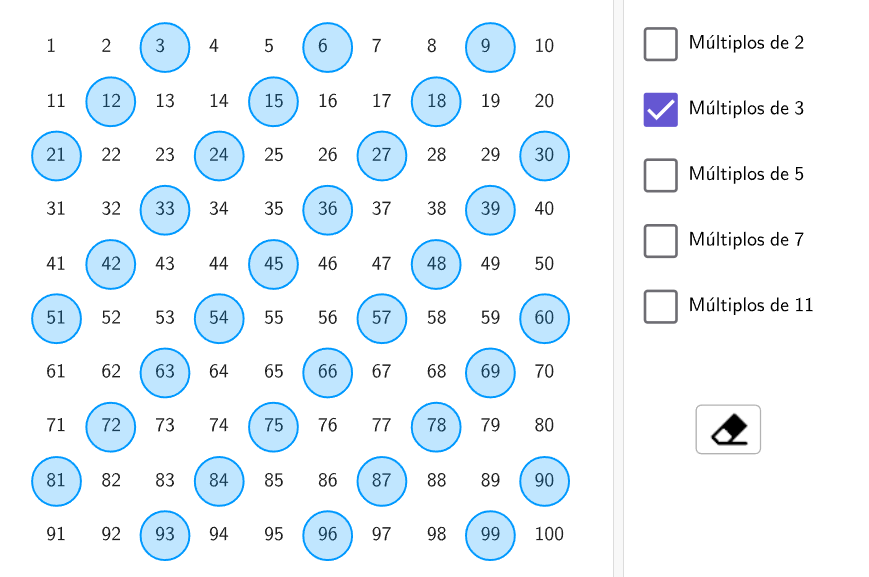Image resolution: width=869 pixels, height=577 pixels.
Task: Click number 1 in the grid
Action: tap(51, 45)
